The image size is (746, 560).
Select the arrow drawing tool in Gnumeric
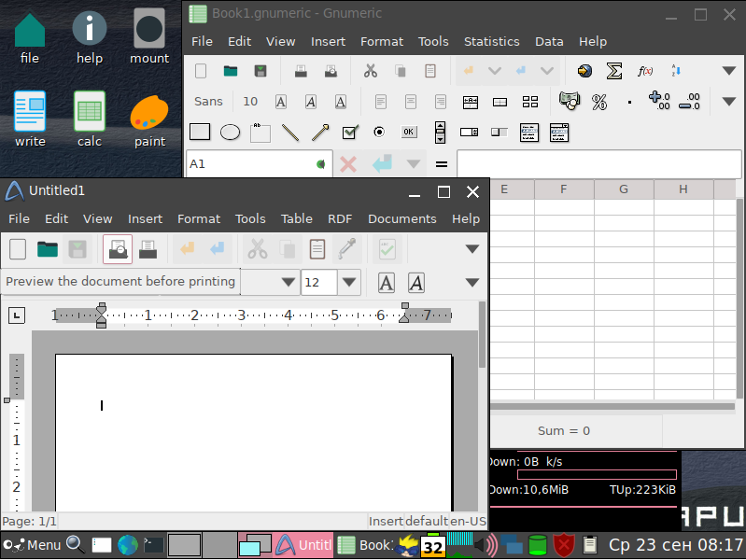click(x=320, y=133)
